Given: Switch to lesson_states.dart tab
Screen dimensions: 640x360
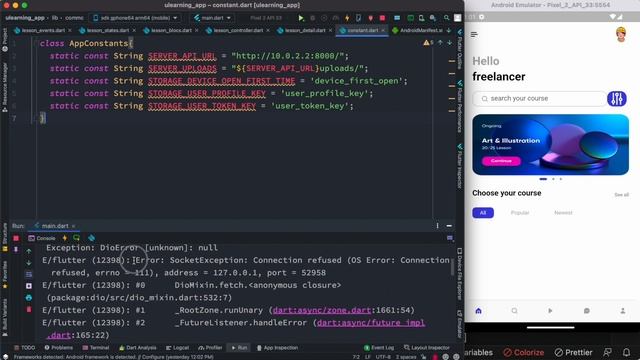Looking at the screenshot, I should [107, 31].
